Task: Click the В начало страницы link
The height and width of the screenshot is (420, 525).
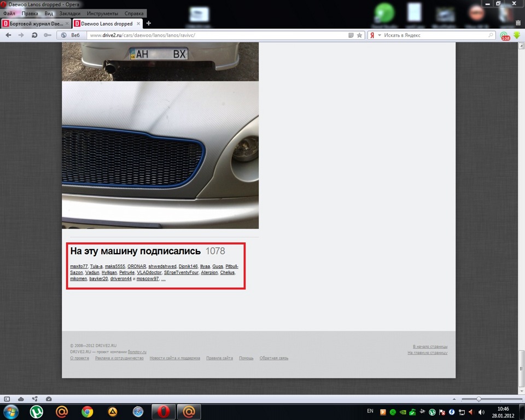Action: 430,346
